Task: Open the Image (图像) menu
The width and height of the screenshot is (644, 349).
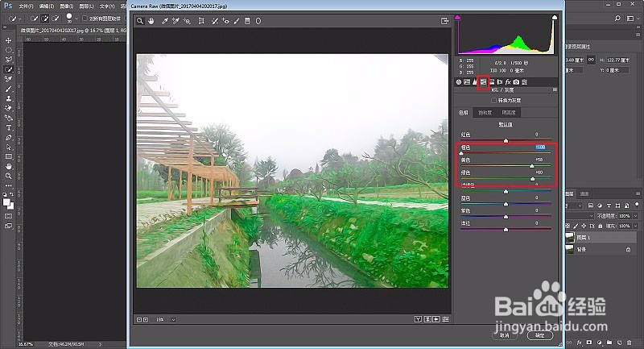Action: pos(67,6)
